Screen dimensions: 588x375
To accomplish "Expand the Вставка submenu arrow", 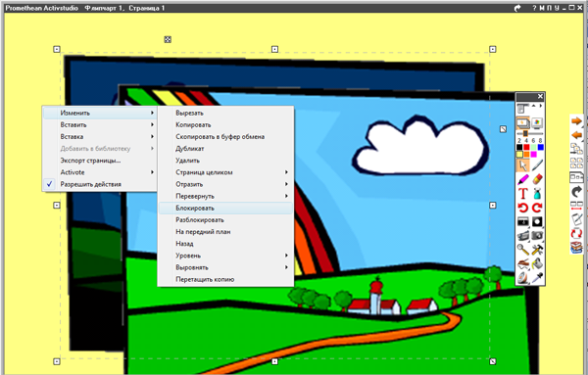I will coord(152,136).
